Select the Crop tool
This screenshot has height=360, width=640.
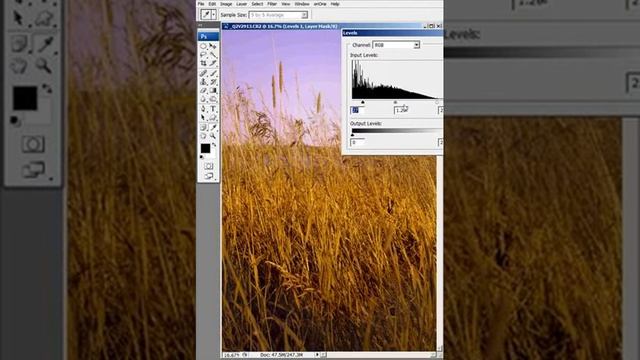point(203,63)
